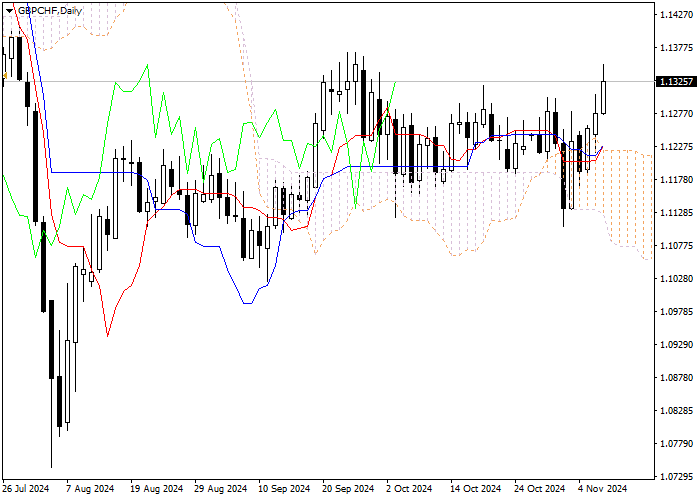Screen dimensions: 700x500
Task: Select the 1.13775 price axis label
Action: 676,48
